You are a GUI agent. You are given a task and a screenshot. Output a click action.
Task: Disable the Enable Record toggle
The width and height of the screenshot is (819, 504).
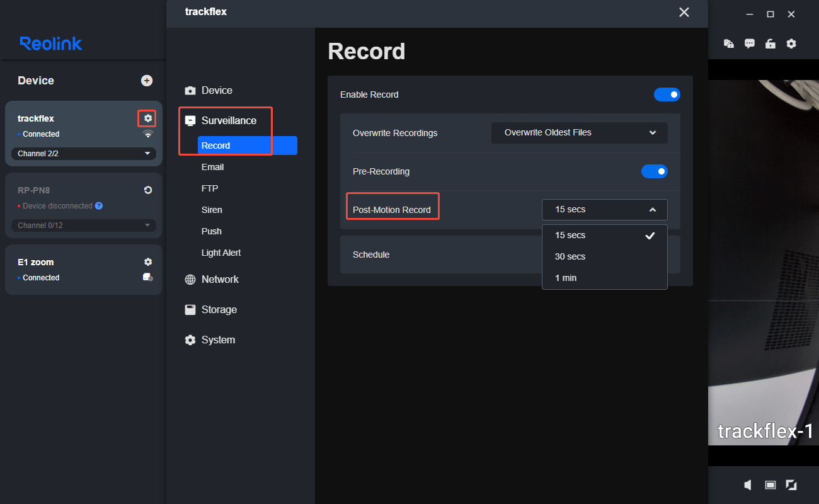(x=667, y=94)
